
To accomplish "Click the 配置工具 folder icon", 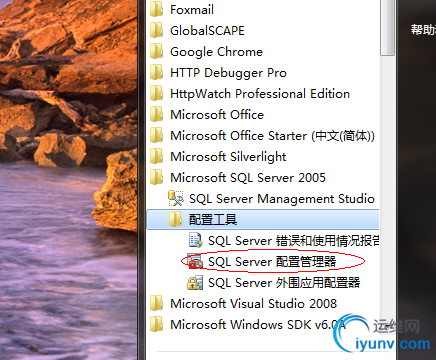I will [175, 219].
